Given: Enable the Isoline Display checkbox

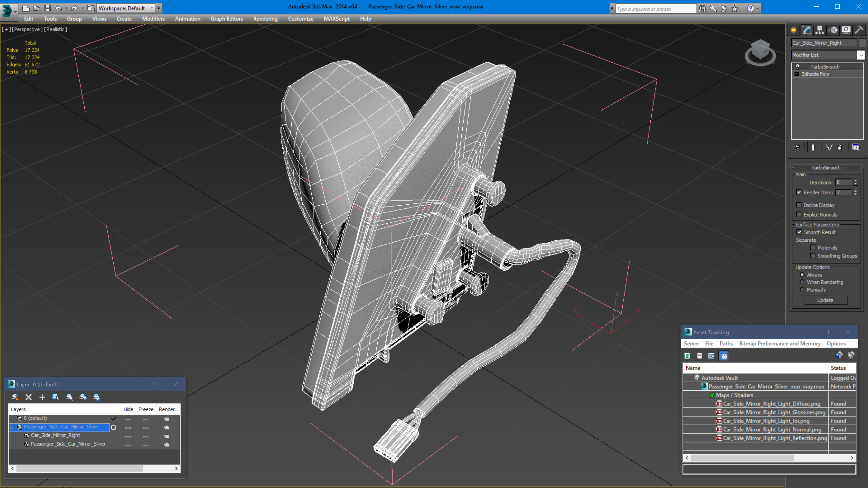Looking at the screenshot, I should (x=799, y=205).
